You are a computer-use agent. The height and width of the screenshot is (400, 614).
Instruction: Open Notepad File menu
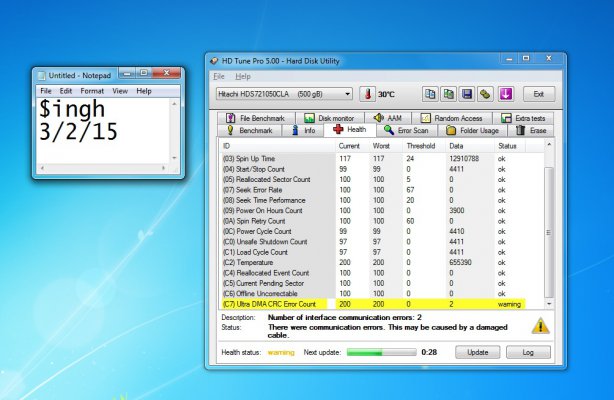(x=46, y=91)
